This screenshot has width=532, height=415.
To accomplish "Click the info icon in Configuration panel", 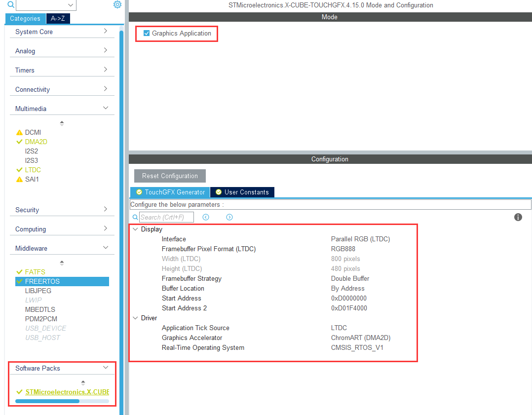I will click(x=518, y=217).
